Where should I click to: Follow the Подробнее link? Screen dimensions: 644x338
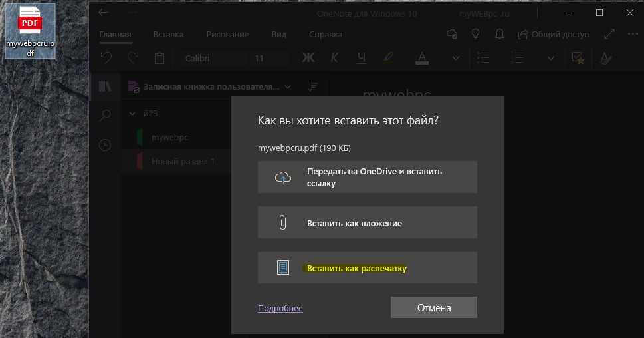[x=280, y=308]
